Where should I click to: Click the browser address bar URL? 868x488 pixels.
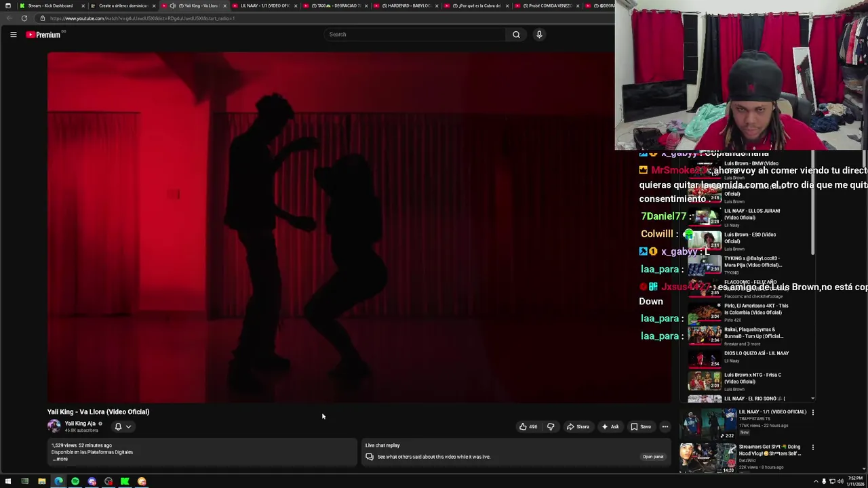(142, 18)
